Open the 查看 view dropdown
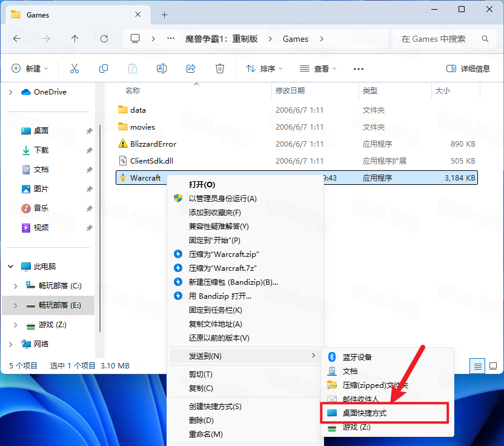The image size is (504, 446). tap(318, 68)
